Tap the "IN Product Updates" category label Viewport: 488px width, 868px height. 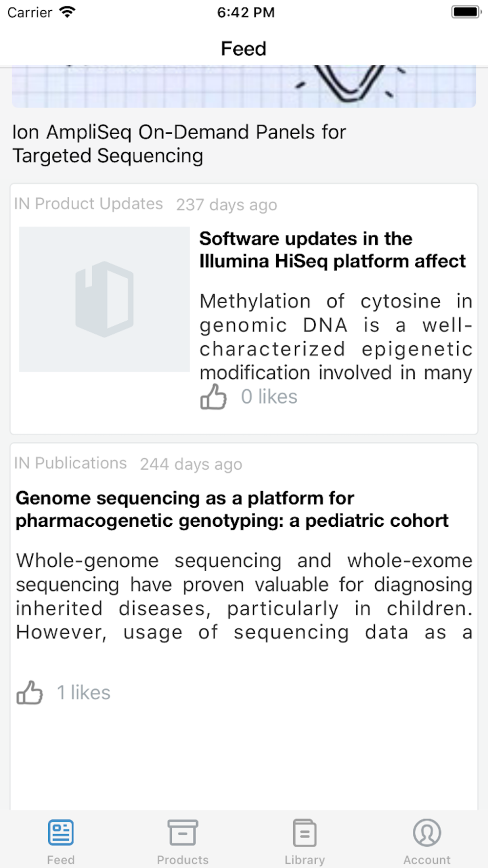point(88,204)
